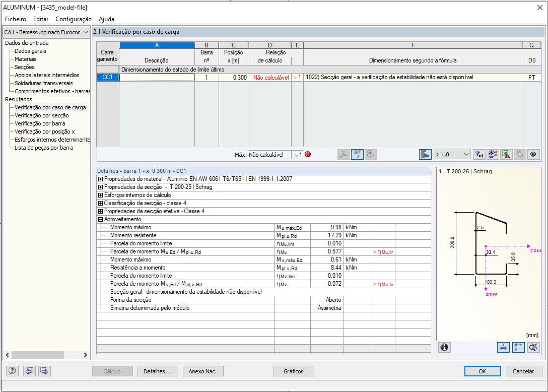Click the disabled Cálculo button
This screenshot has width=548, height=392.
tap(112, 371)
